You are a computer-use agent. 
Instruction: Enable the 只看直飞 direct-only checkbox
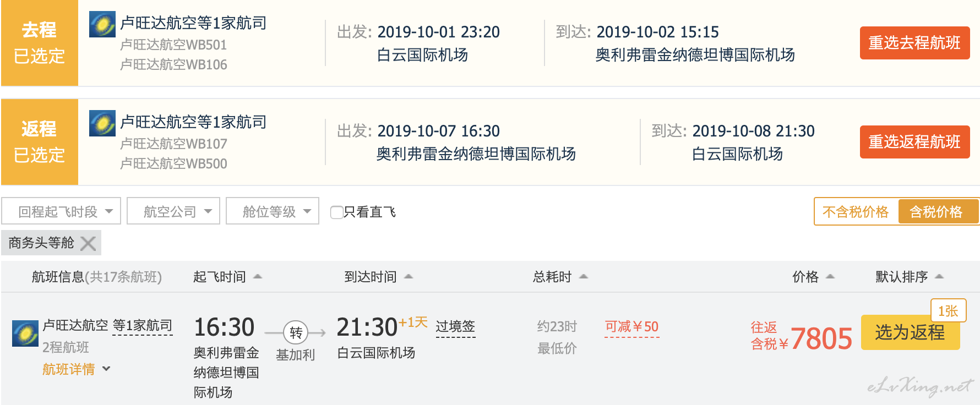[x=336, y=212]
